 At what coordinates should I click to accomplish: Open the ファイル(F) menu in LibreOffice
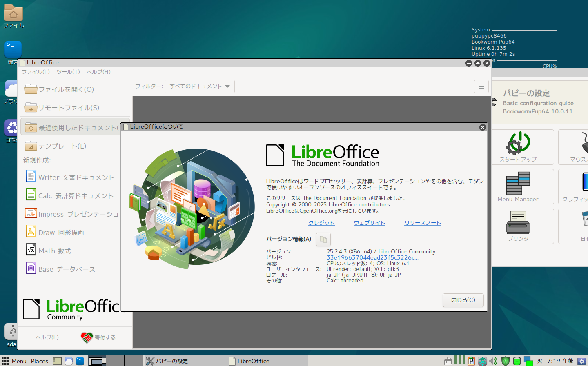36,72
